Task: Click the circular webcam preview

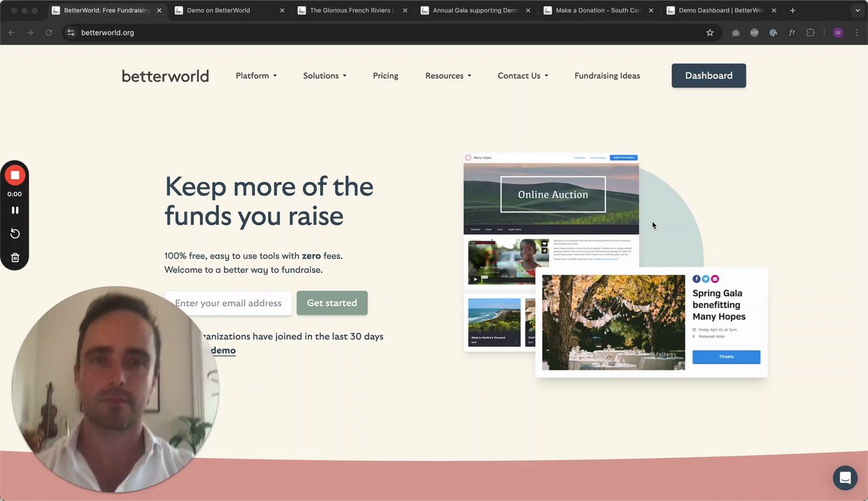Action: 115,389
